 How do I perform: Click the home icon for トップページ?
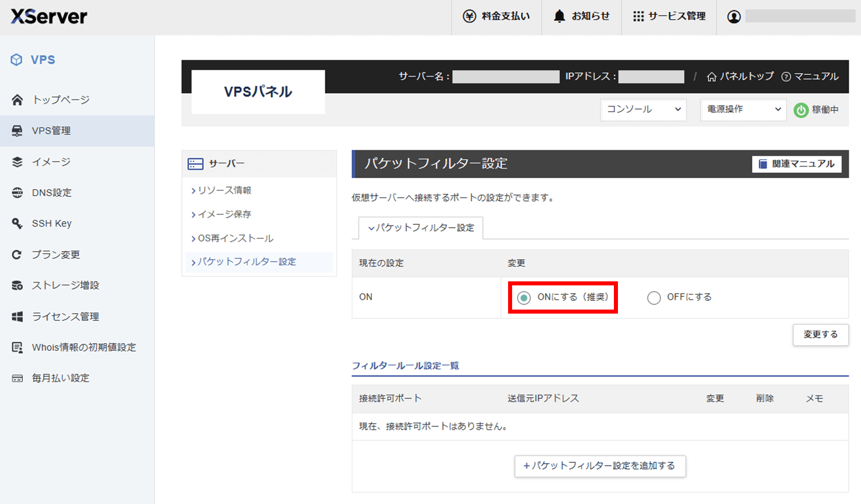point(17,100)
